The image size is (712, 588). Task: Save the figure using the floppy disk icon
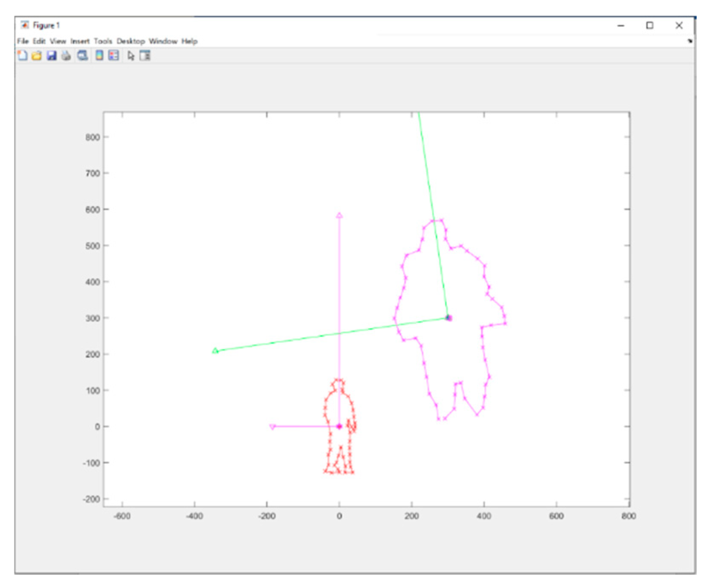pyautogui.click(x=52, y=55)
